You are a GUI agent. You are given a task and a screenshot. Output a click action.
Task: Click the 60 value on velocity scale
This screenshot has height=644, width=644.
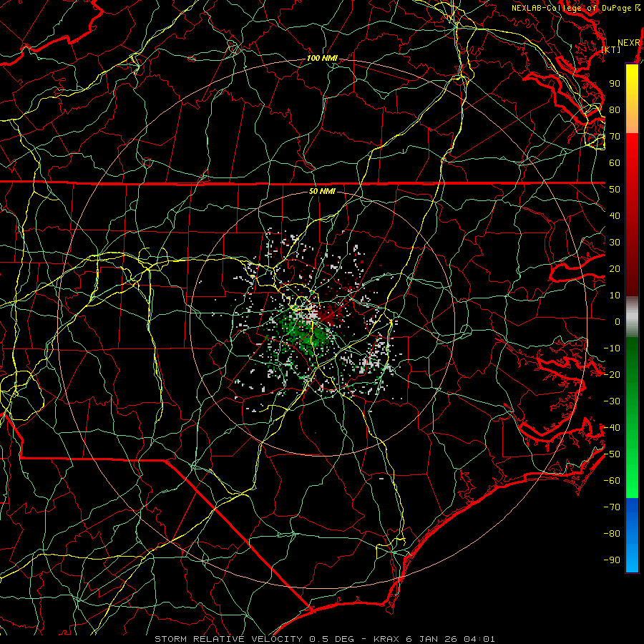tap(615, 162)
